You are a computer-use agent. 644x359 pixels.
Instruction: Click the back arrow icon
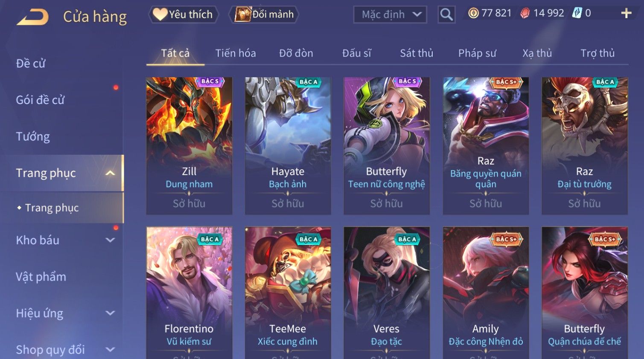[32, 17]
